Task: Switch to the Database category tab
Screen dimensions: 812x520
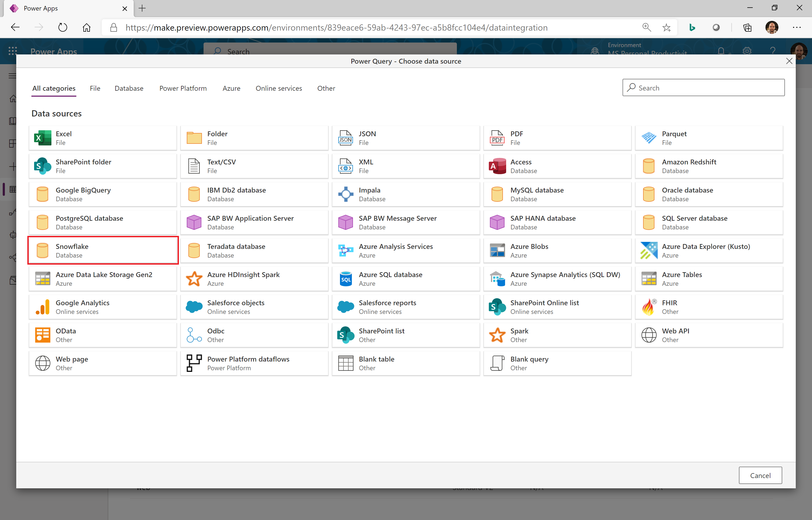Action: pos(129,89)
